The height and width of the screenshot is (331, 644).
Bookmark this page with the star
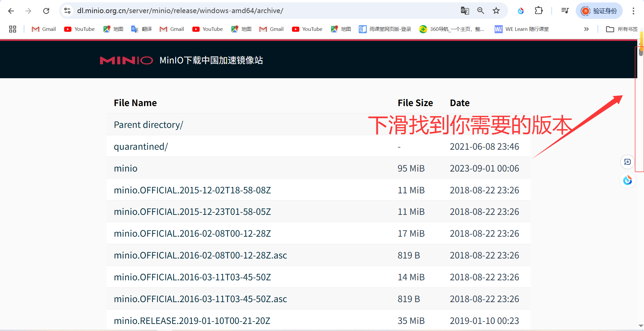click(x=496, y=11)
